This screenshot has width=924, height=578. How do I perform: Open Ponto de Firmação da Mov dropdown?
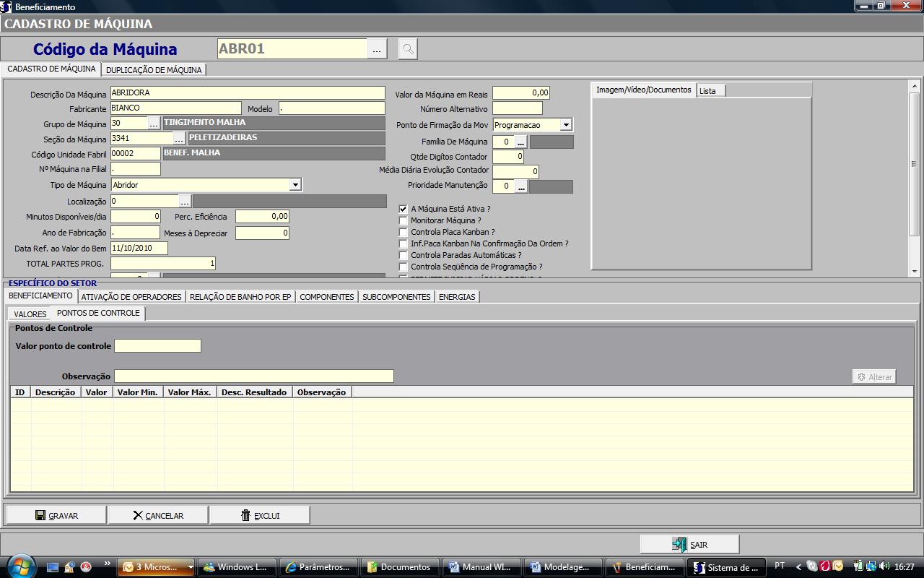(565, 125)
